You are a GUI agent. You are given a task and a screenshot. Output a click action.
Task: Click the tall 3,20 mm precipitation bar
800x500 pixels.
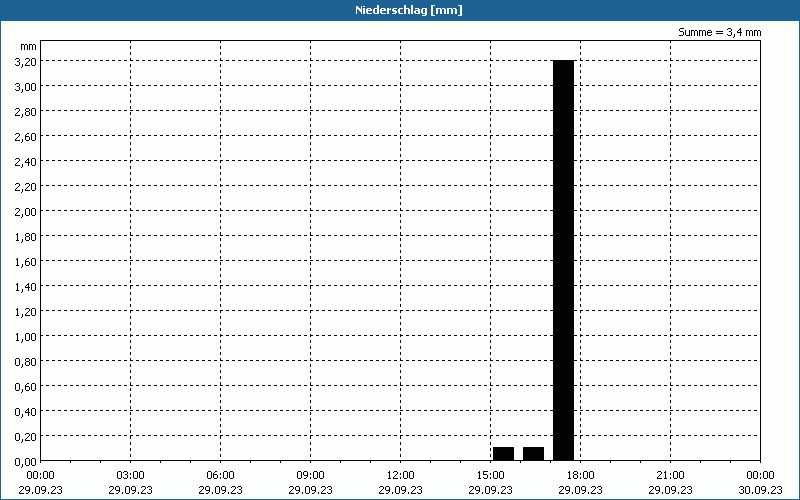[564, 260]
